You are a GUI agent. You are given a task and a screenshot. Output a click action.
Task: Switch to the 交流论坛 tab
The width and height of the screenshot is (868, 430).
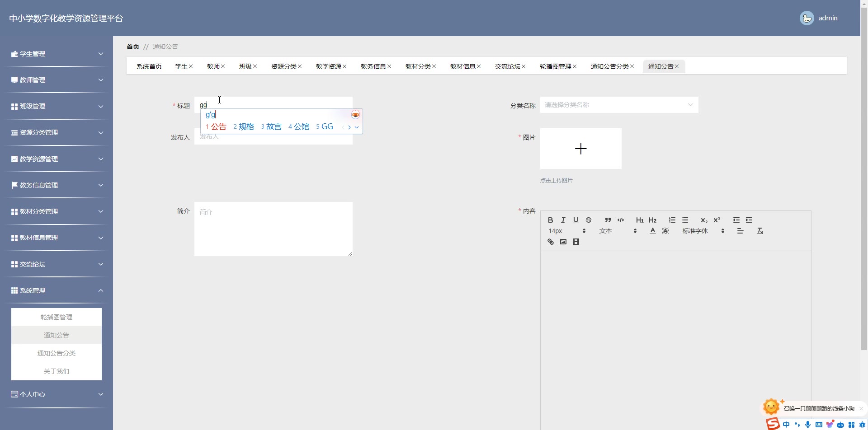(508, 66)
